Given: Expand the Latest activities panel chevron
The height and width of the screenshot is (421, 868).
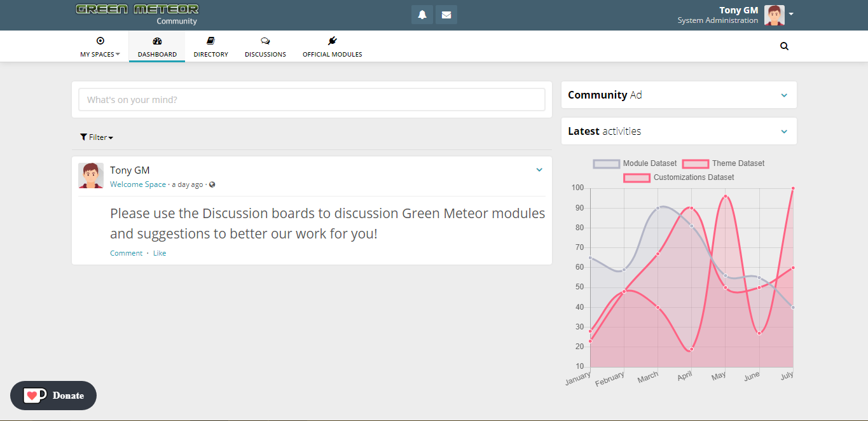Looking at the screenshot, I should (x=784, y=132).
